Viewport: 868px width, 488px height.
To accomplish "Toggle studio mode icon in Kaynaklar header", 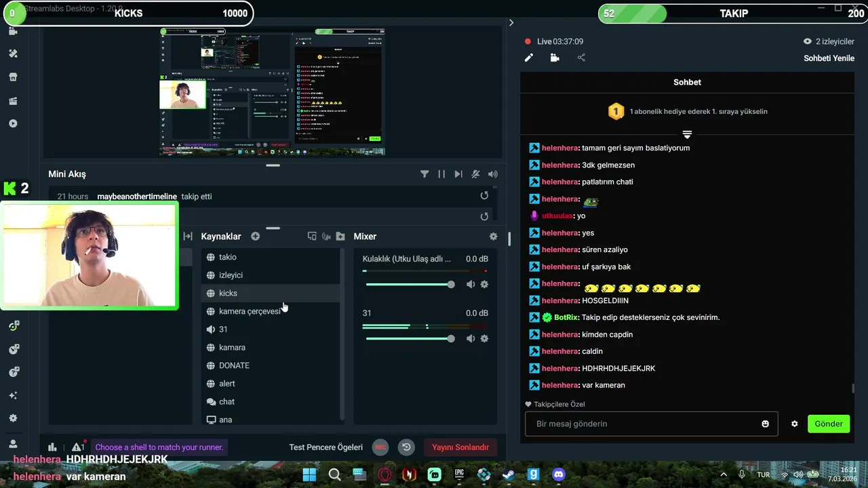I will pyautogui.click(x=312, y=237).
